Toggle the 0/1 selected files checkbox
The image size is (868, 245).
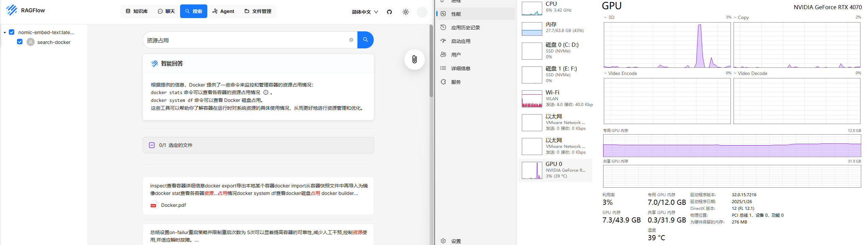click(152, 145)
